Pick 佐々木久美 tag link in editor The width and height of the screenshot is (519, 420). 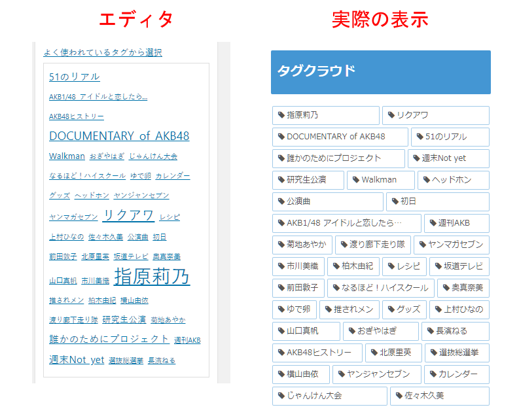point(105,237)
